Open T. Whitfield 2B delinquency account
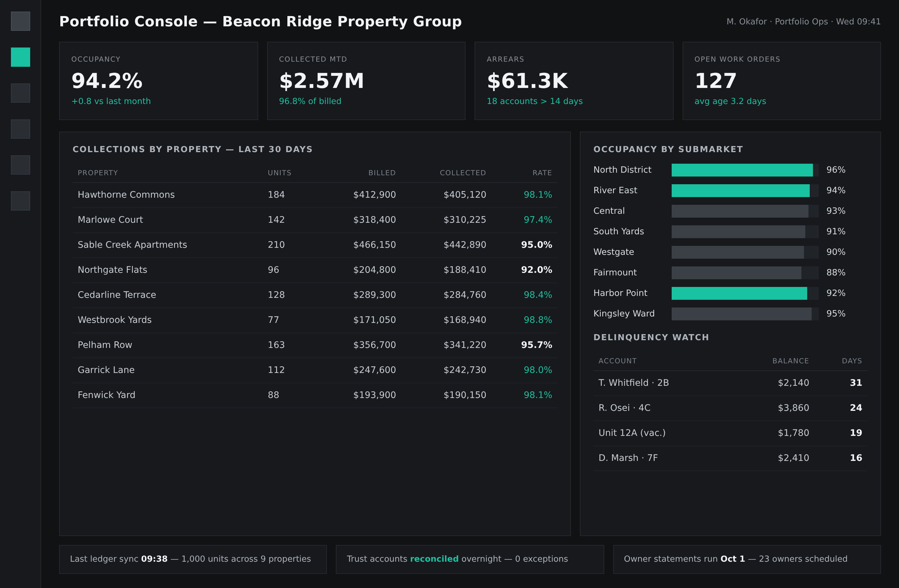Image resolution: width=899 pixels, height=588 pixels. [730, 383]
